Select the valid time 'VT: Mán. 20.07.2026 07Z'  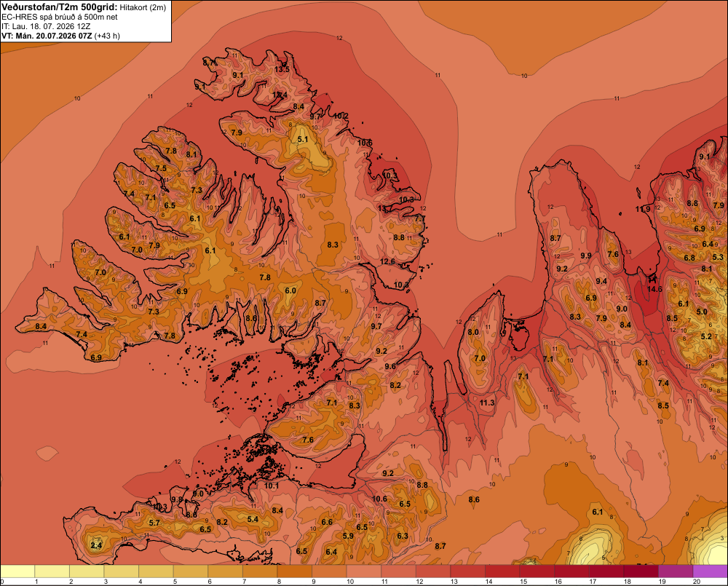47,36
